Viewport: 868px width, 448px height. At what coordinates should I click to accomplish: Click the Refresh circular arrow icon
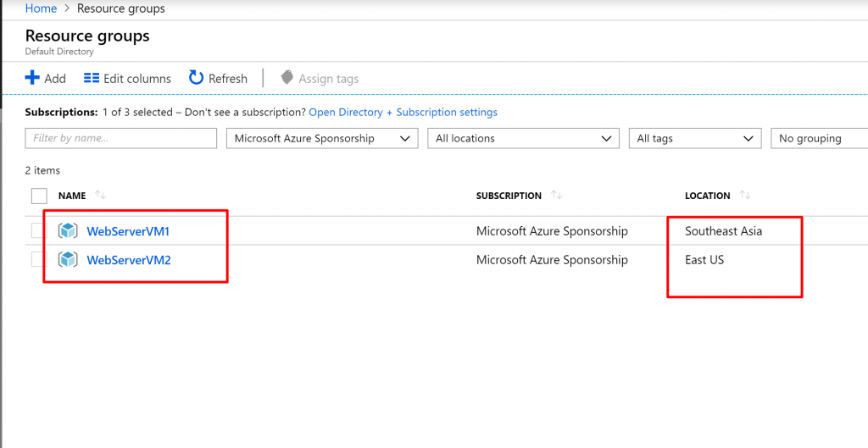point(197,78)
